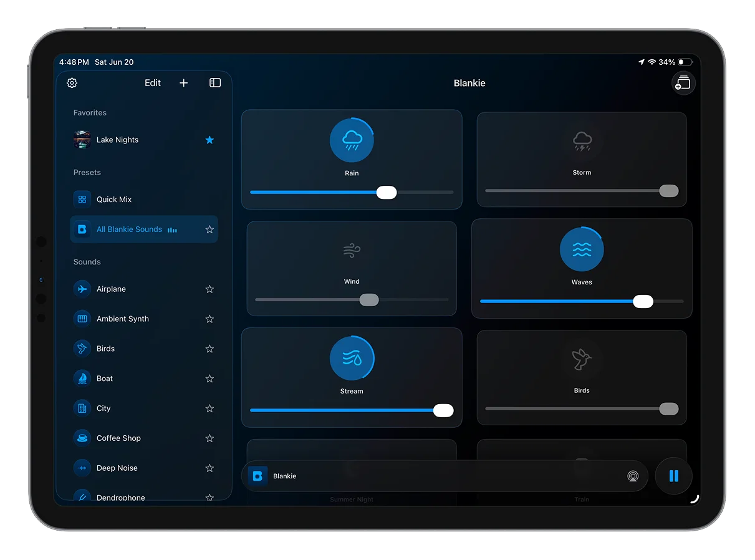Image resolution: width=755 pixels, height=560 pixels.
Task: Collapse the sidebar panel icon
Action: (x=215, y=83)
